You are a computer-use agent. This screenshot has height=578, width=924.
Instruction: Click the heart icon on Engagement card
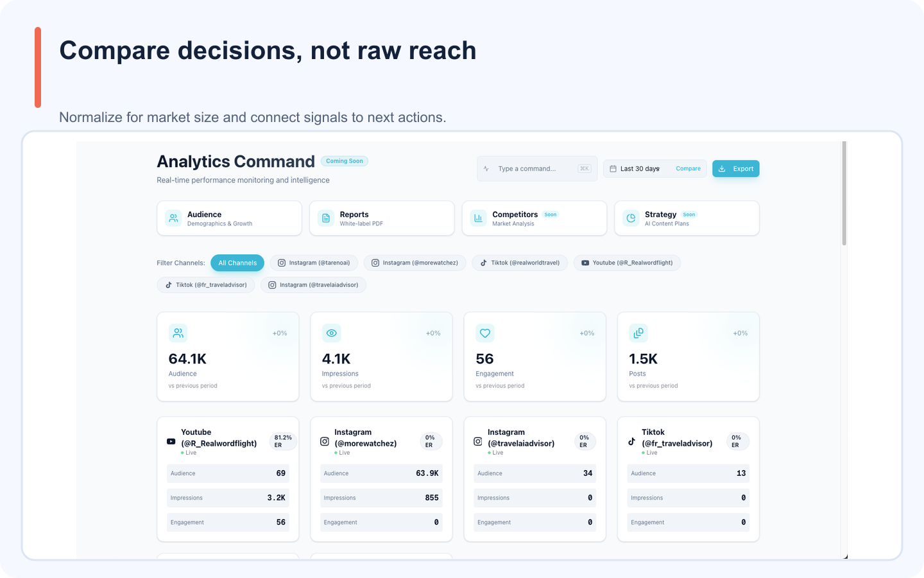point(485,333)
